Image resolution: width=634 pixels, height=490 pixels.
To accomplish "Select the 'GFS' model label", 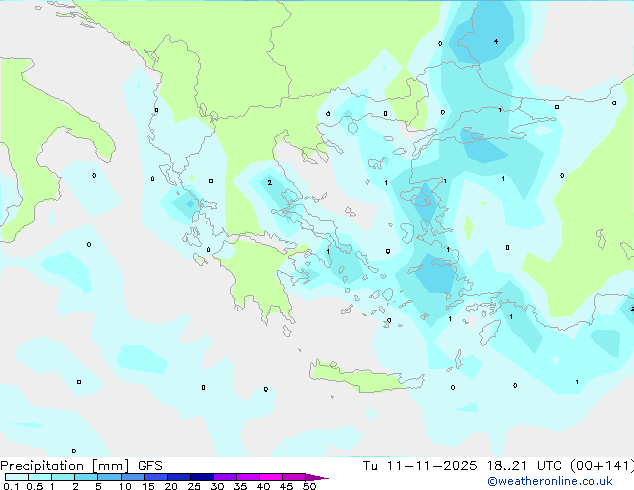I will coord(150,466).
